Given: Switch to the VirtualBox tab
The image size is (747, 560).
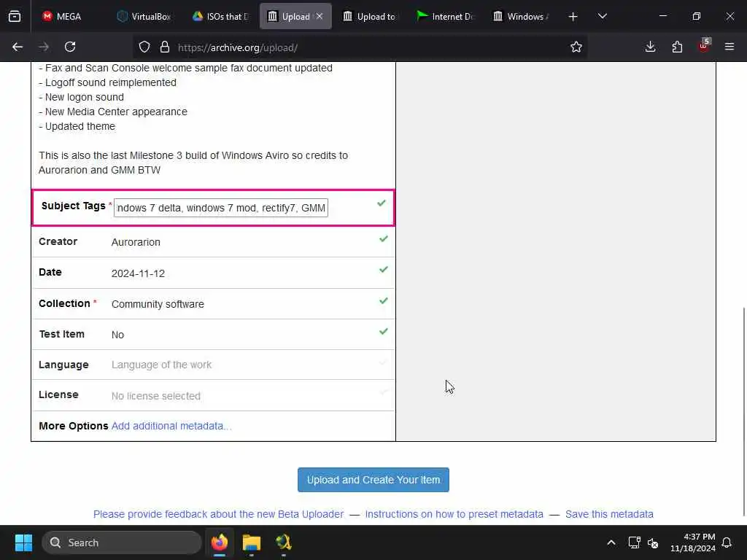Looking at the screenshot, I should (x=144, y=17).
